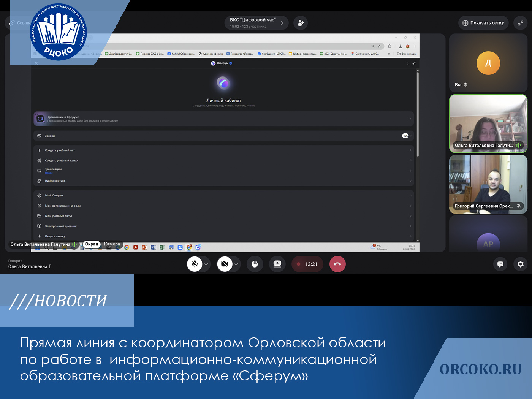This screenshot has width=532, height=399.
Task: Switch shared view to Камера
Action: (x=112, y=244)
